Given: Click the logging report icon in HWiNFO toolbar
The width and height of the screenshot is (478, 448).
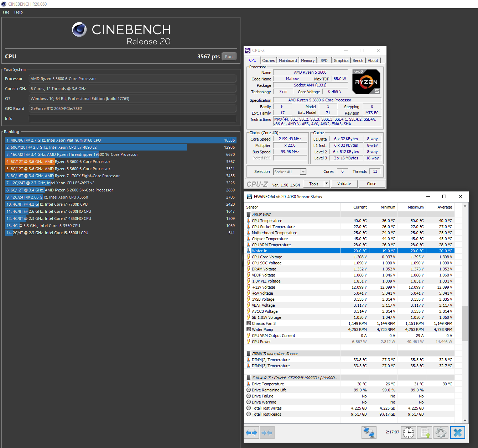Looking at the screenshot, I should tap(425, 432).
